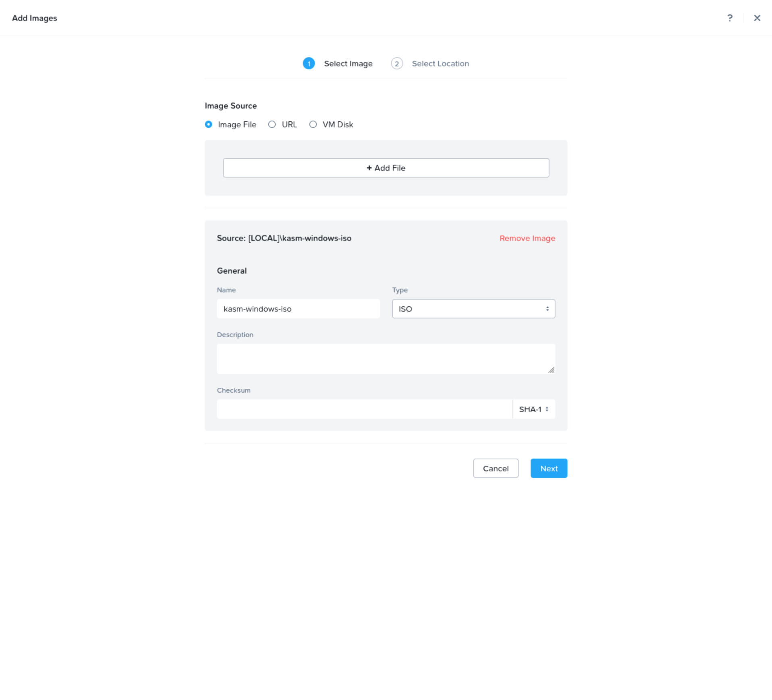Proceed by clicking Next
Viewport: 772px width, 700px height.
click(x=548, y=468)
